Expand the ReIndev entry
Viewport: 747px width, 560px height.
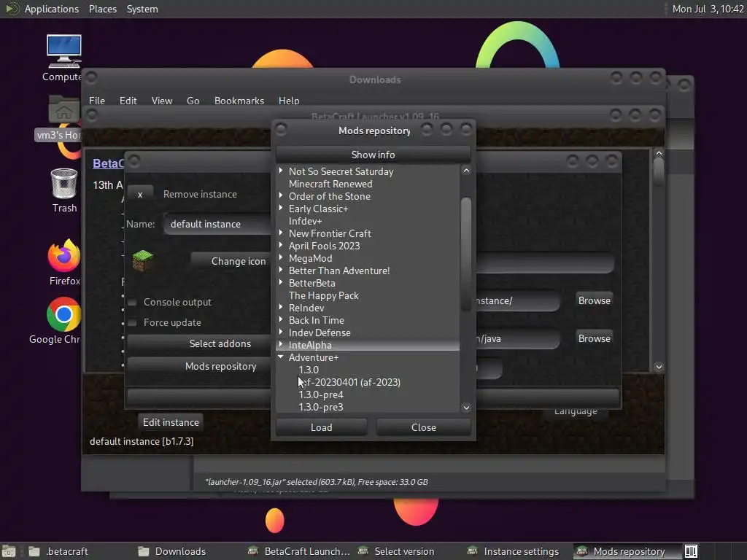(x=281, y=307)
